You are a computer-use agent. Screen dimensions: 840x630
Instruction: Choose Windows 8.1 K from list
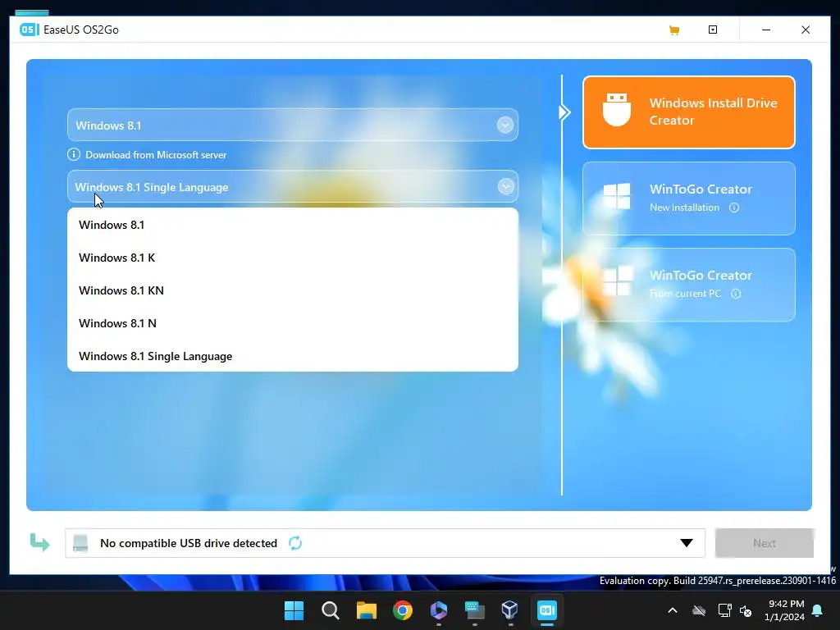pos(293,258)
